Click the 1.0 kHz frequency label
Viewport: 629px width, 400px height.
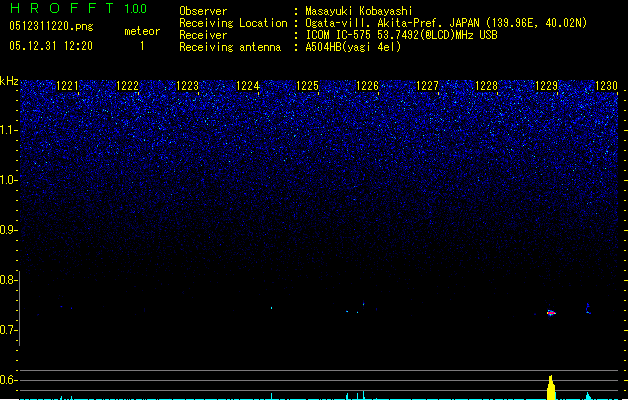(8, 180)
